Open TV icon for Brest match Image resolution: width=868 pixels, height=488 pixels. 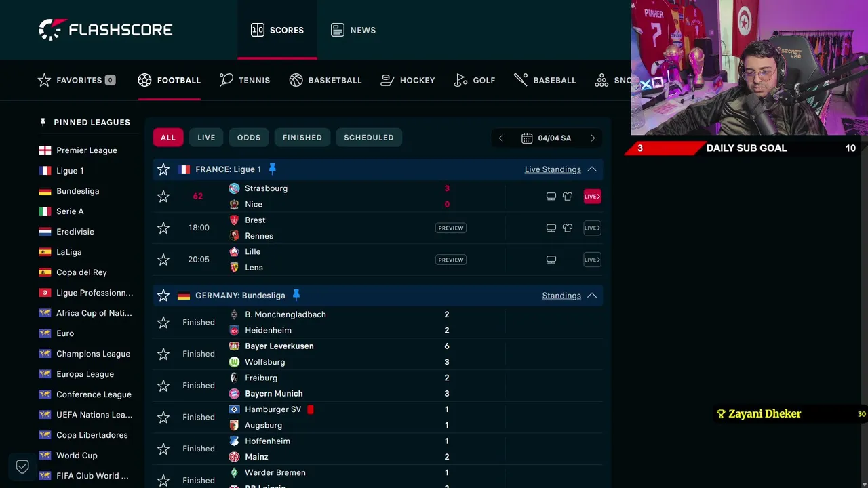click(551, 228)
